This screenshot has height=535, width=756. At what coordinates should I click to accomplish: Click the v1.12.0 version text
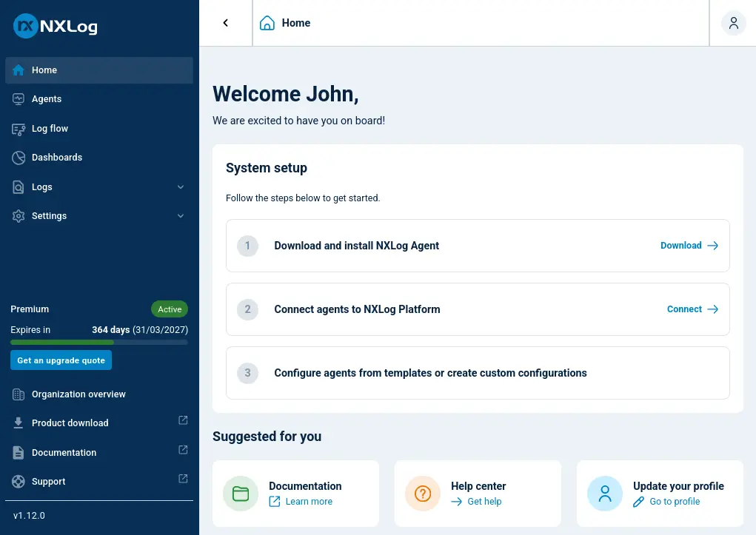[x=29, y=516]
